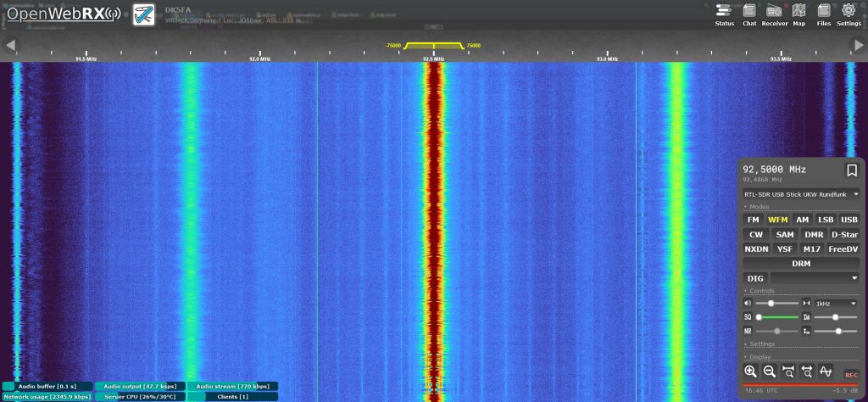Screen dimensions: 868x402
Task: Mute audio with the speaker icon
Action: (x=748, y=303)
